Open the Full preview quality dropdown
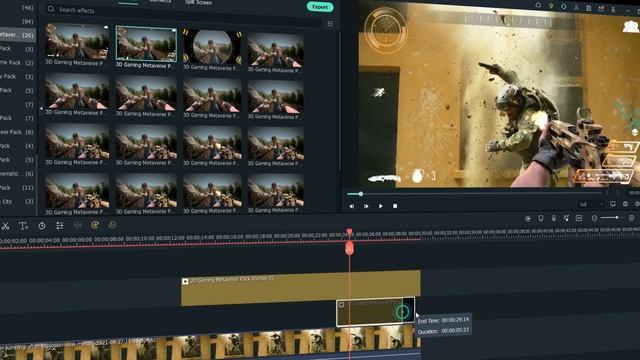This screenshot has width=640, height=360. pos(591,204)
